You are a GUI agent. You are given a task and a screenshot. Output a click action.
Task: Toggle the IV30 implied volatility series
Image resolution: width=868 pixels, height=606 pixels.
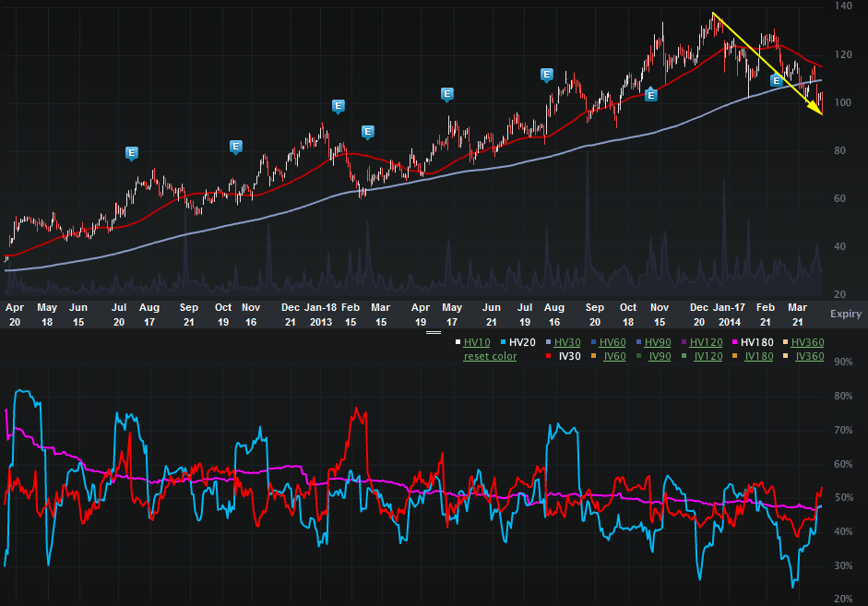click(x=570, y=356)
